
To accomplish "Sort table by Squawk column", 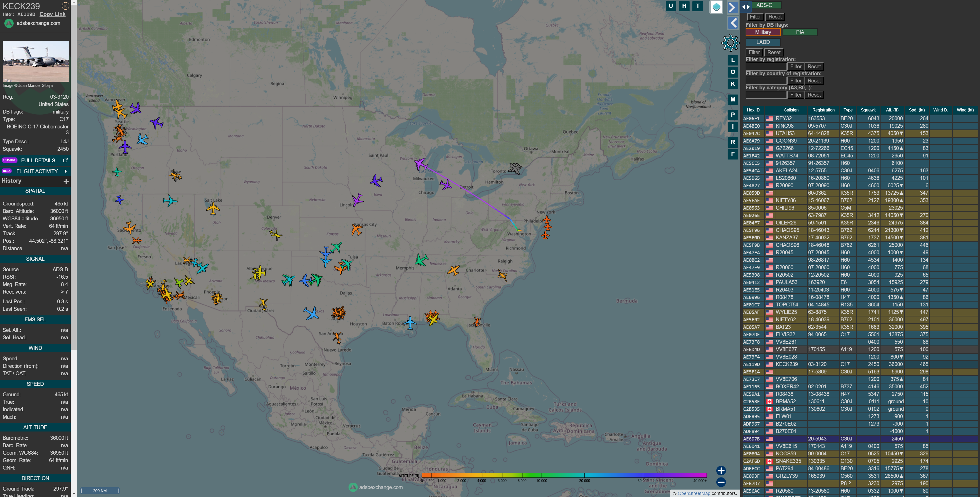I will pos(868,110).
